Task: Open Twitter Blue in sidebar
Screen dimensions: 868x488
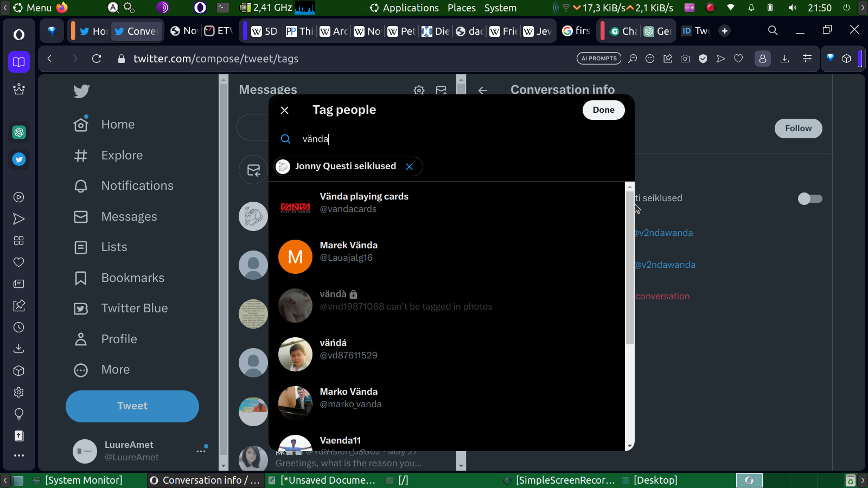Action: 121,308
